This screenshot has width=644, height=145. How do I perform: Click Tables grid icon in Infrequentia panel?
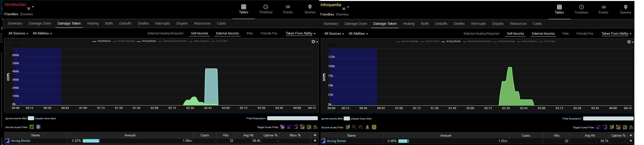(559, 7)
